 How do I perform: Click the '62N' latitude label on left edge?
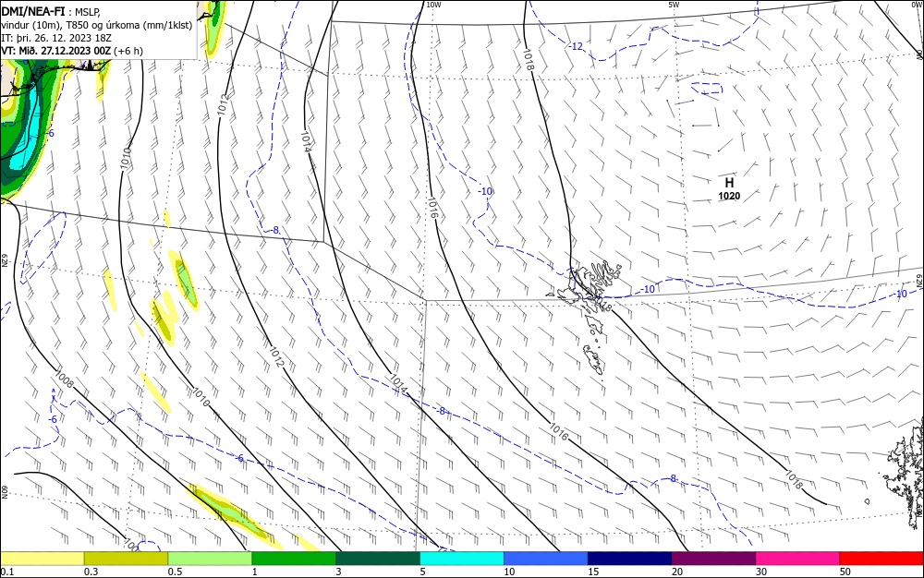pos(4,260)
